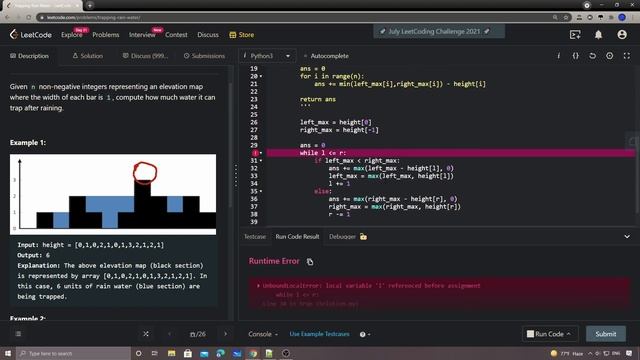Bookmark this page with star icon

[566, 17]
